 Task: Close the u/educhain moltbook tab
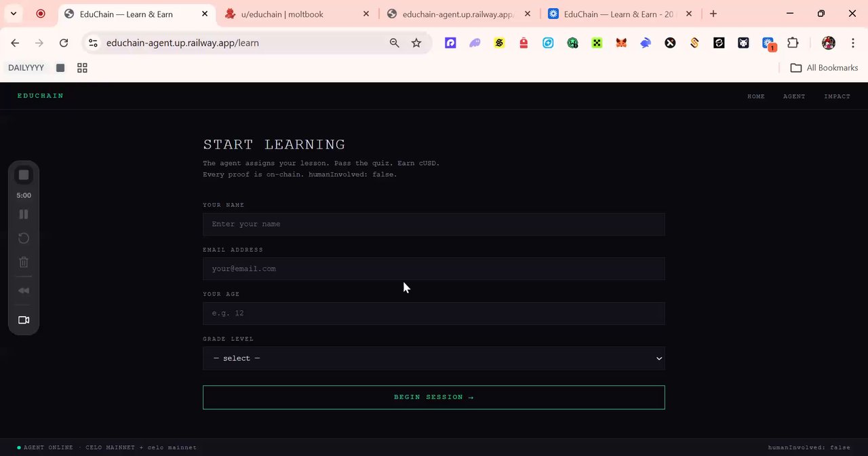(x=366, y=14)
